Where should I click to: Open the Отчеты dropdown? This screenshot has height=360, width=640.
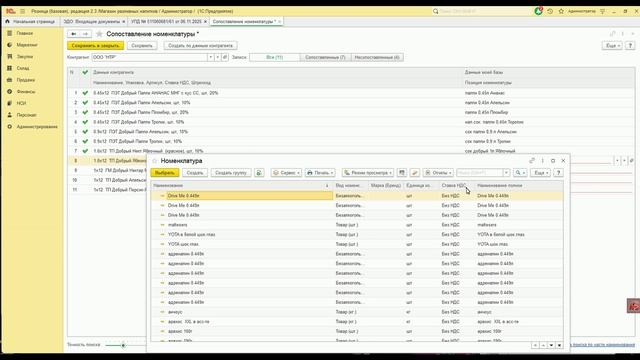pyautogui.click(x=438, y=173)
